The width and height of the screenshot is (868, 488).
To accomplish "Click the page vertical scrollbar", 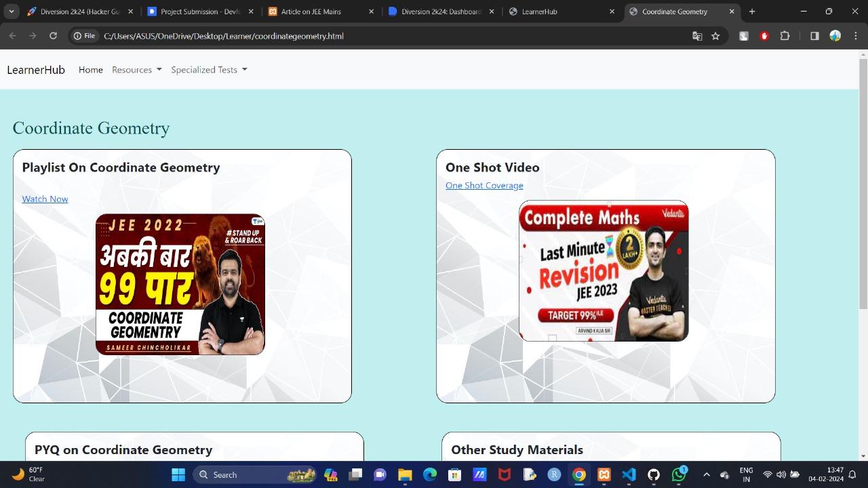I will click(x=863, y=183).
